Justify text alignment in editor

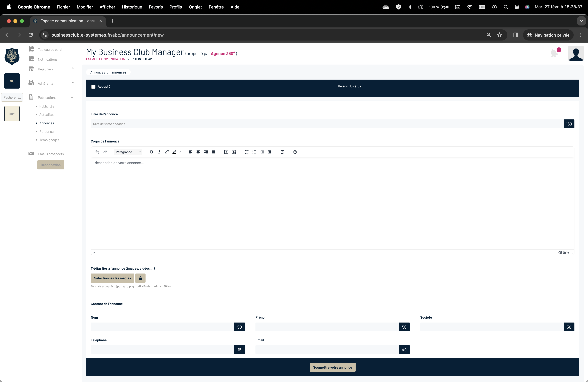pos(213,152)
